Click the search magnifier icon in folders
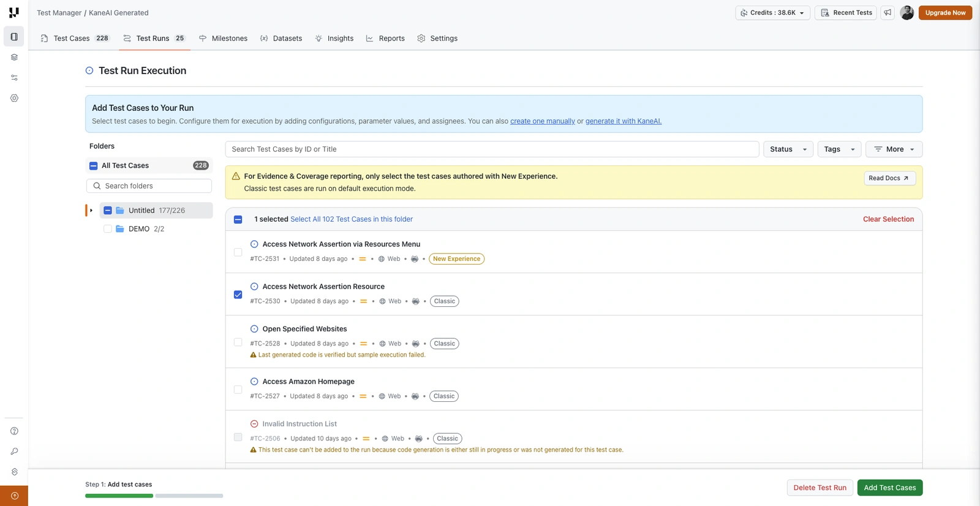The width and height of the screenshot is (980, 506). [x=97, y=186]
